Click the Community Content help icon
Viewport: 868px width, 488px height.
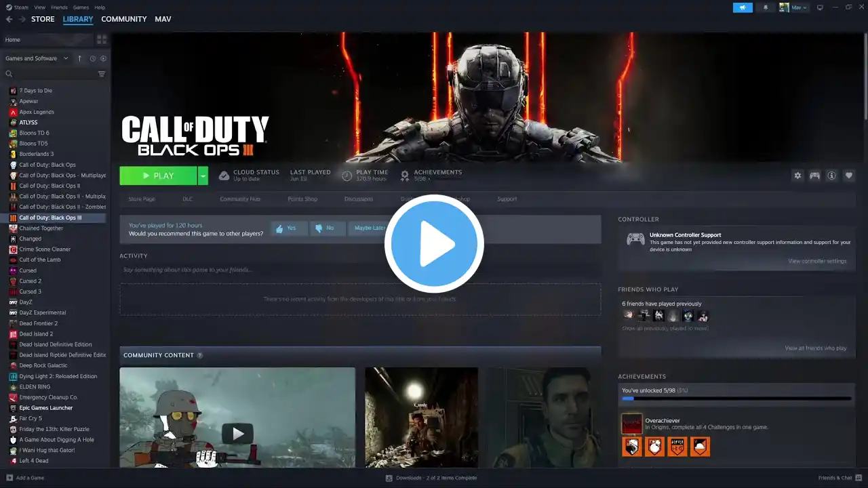point(199,355)
